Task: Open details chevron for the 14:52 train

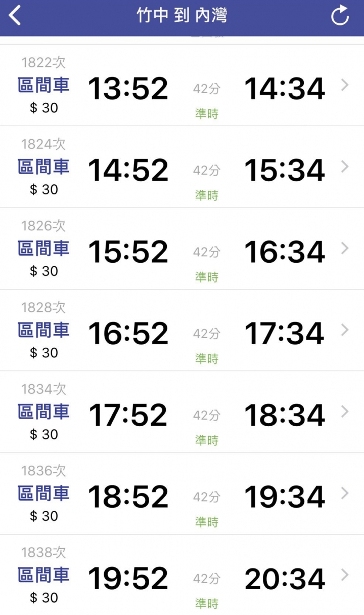Action: [x=345, y=167]
